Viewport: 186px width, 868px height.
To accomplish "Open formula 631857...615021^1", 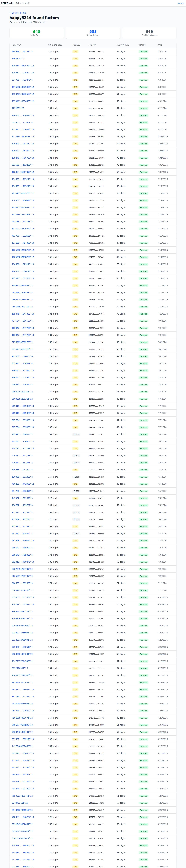I will (22, 534).
